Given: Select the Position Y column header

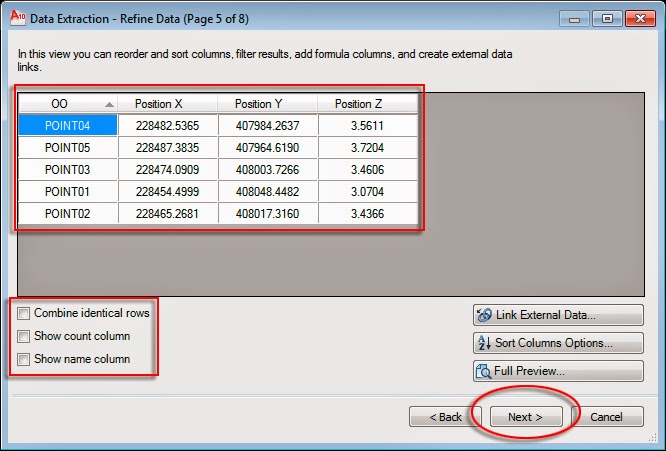Looking at the screenshot, I should click(x=267, y=104).
